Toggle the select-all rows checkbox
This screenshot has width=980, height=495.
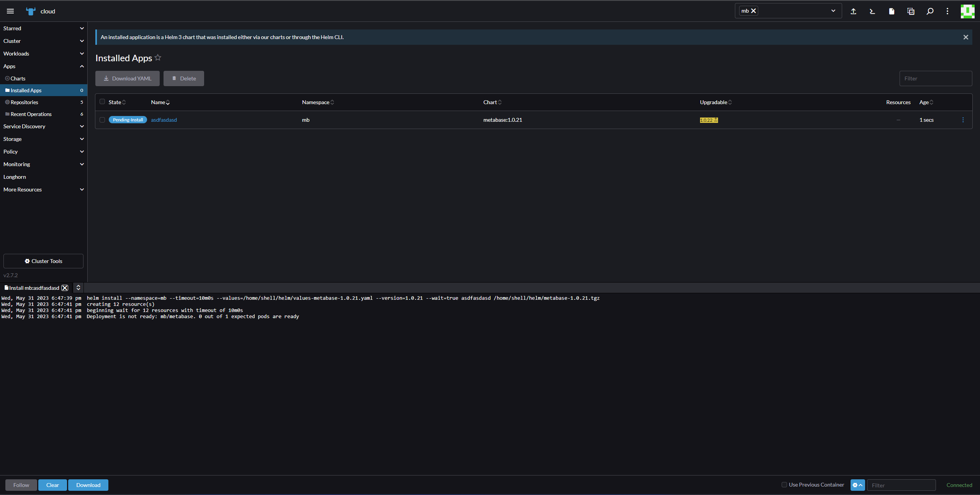[x=102, y=101]
